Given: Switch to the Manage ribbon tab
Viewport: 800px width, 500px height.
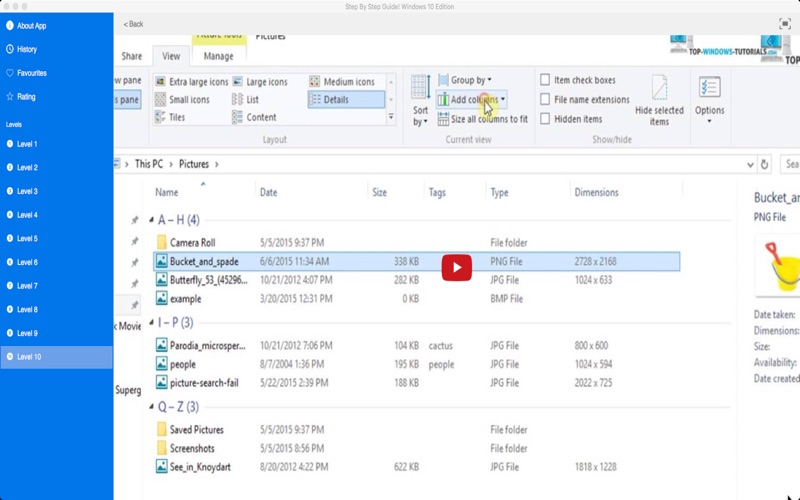Looking at the screenshot, I should pos(218,56).
